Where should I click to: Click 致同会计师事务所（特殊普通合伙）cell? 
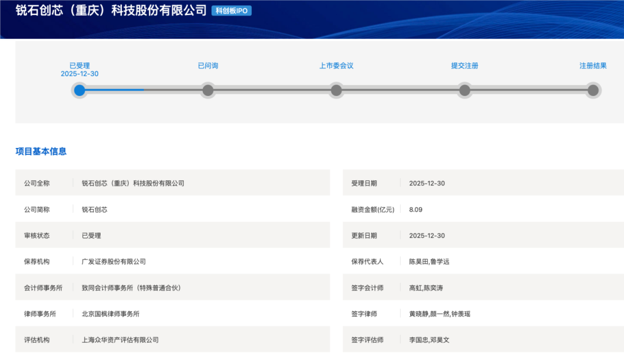click(x=131, y=288)
